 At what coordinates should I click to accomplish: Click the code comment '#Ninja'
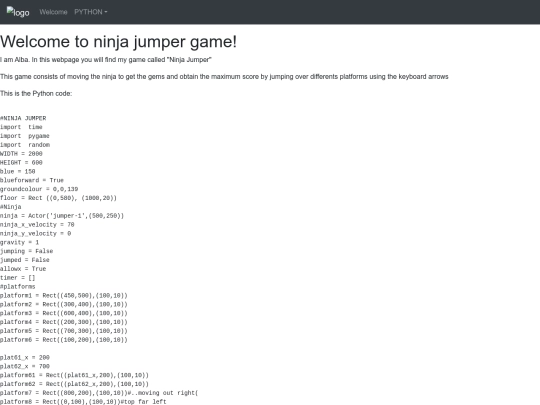click(x=11, y=207)
